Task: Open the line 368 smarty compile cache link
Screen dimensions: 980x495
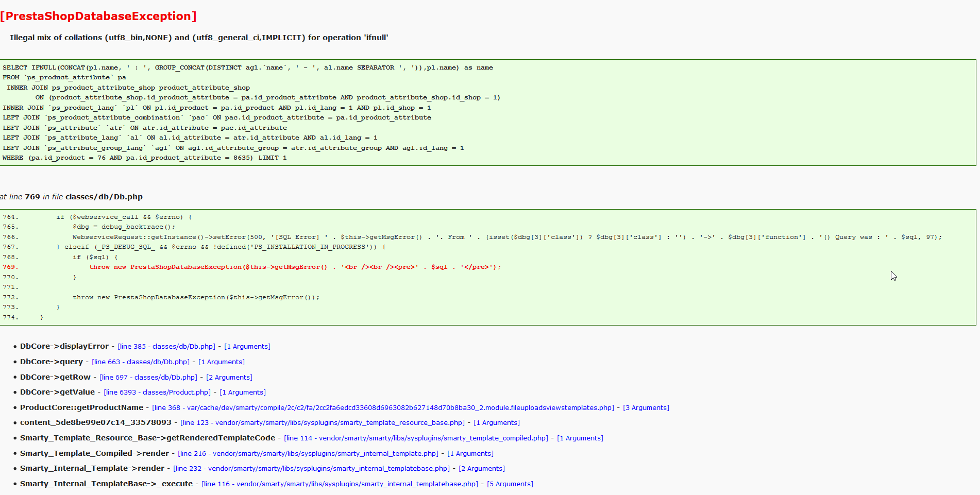Action: [x=383, y=408]
